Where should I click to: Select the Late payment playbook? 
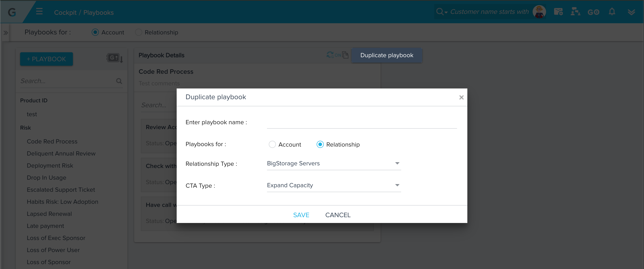coord(45,226)
